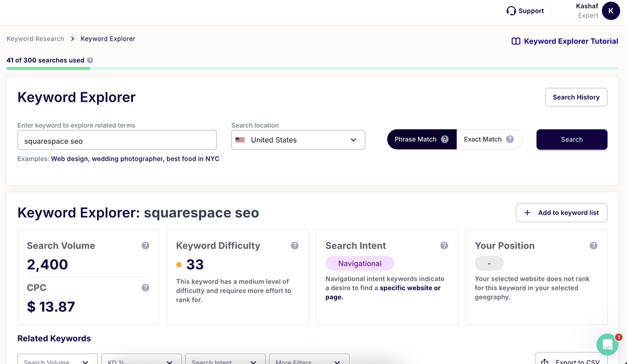The height and width of the screenshot is (364, 627).
Task: Open Keyword Explorer Tutorial link
Action: click(x=565, y=41)
